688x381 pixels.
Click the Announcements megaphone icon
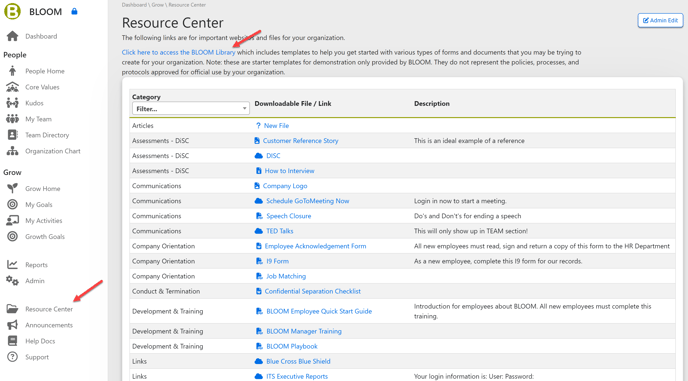[x=12, y=325]
